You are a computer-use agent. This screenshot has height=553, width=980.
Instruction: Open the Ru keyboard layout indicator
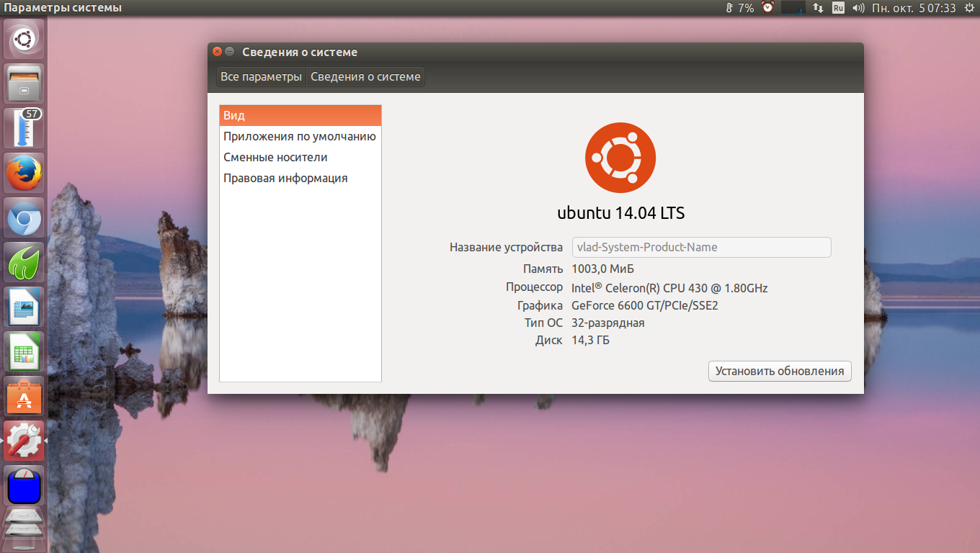[838, 8]
